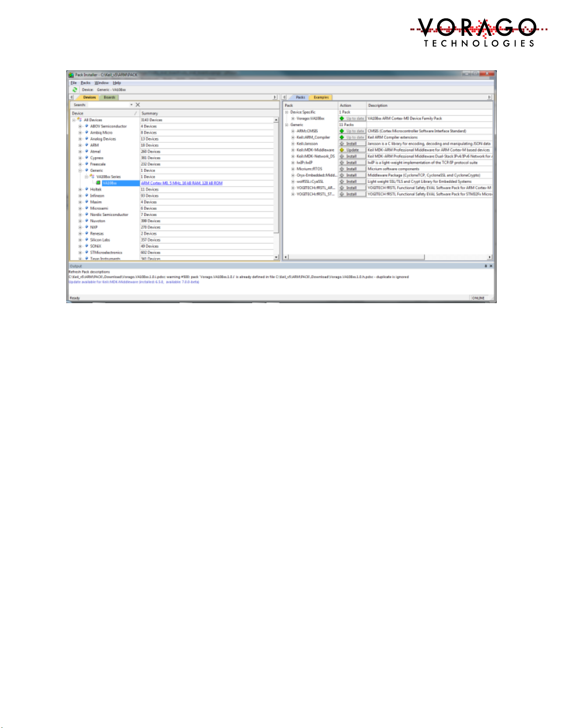
Task: Collapse the Generic vendor node in device tree
Action: click(x=80, y=170)
